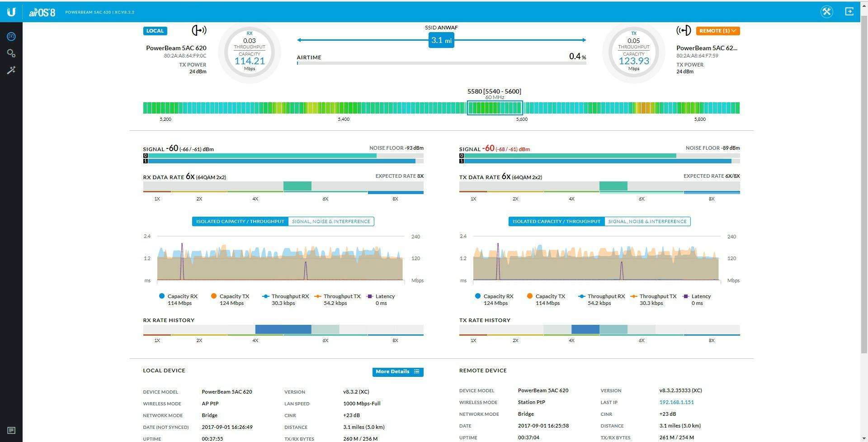
Task: Click the local date 2017-09-01 16:26:49
Action: point(227,427)
